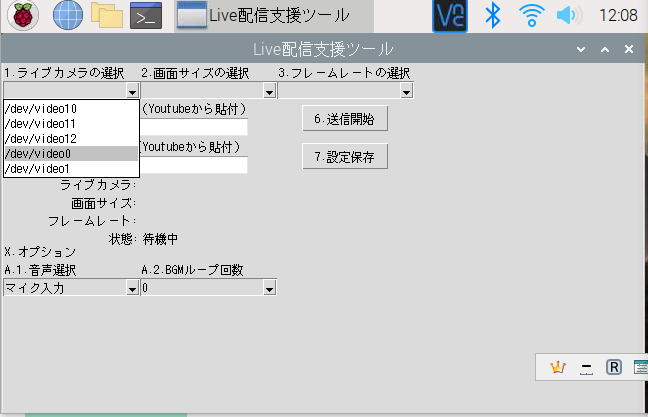Click the 7.設定保存 button
The width and height of the screenshot is (648, 417).
coord(345,157)
